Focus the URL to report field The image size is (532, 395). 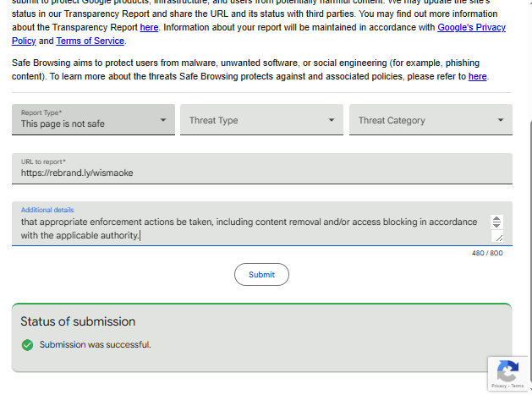click(x=262, y=168)
